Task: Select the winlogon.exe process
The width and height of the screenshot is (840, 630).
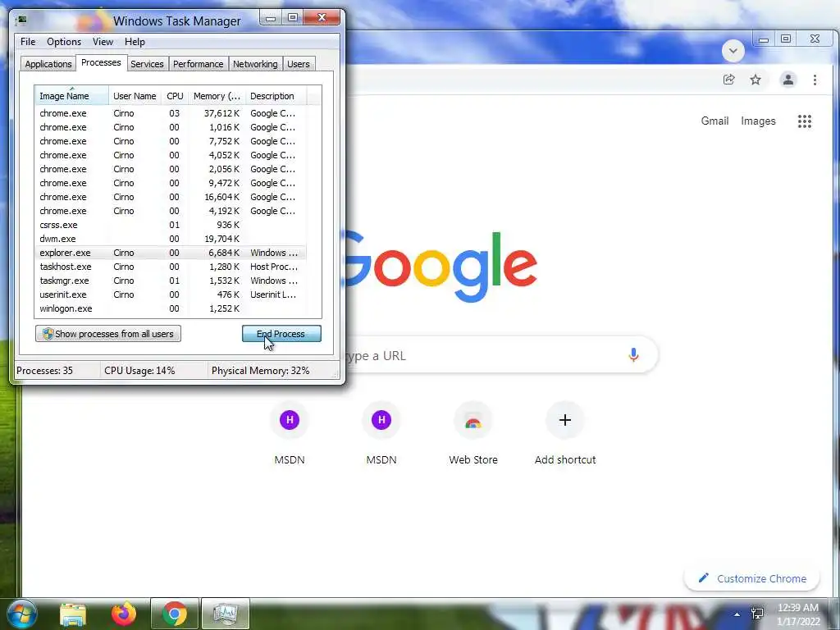Action: pyautogui.click(x=171, y=308)
